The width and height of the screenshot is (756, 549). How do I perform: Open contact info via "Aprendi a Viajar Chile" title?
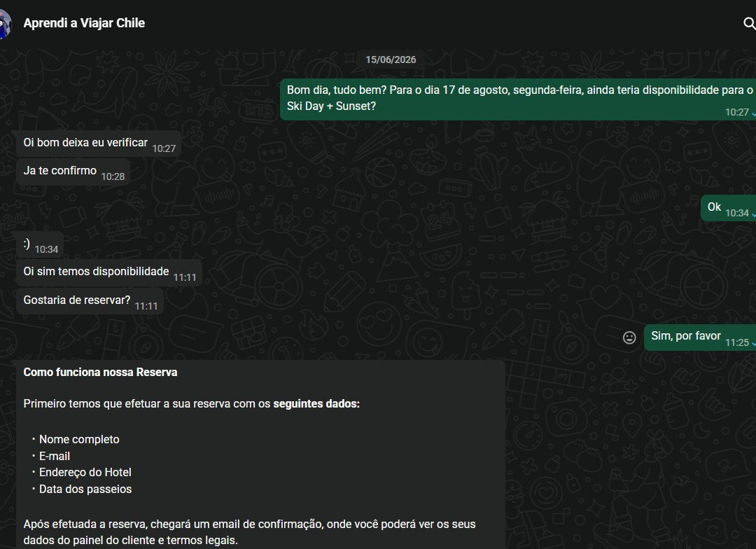pyautogui.click(x=84, y=23)
